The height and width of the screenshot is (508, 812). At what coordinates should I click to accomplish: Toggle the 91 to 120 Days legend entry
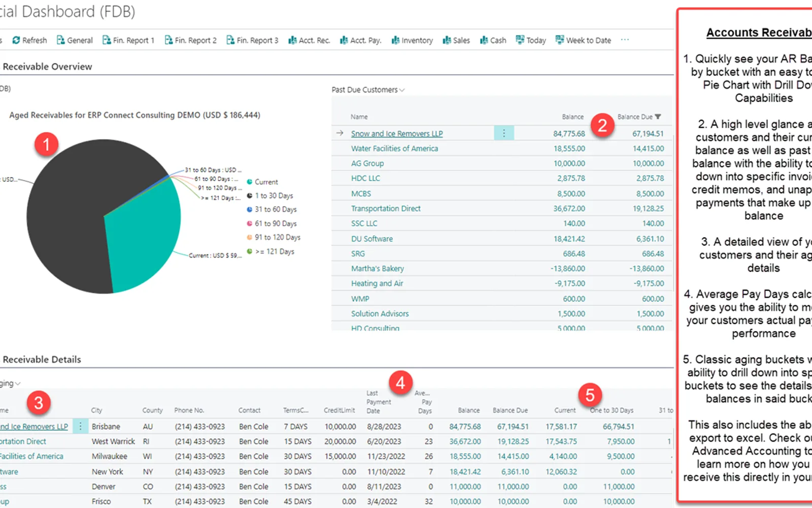pos(274,237)
